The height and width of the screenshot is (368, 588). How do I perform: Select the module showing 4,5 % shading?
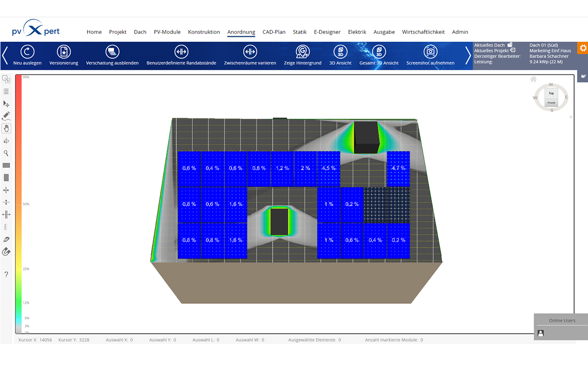click(329, 168)
